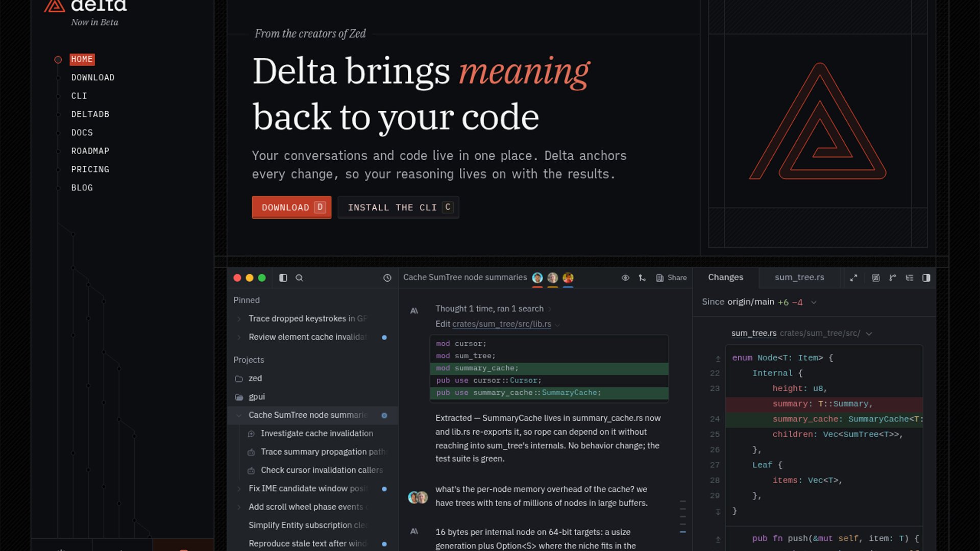The height and width of the screenshot is (551, 980).
Task: Expand Add scroll wheel phase events
Action: coord(239,507)
